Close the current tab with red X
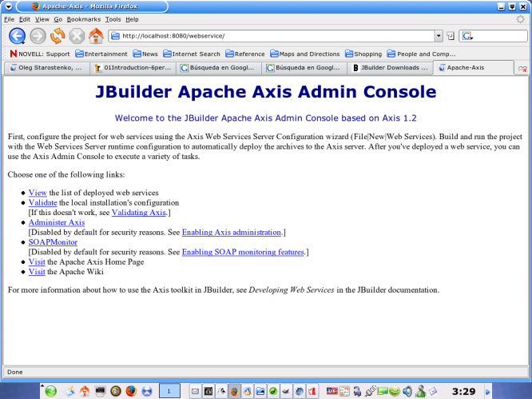This screenshot has width=532, height=399. (522, 70)
